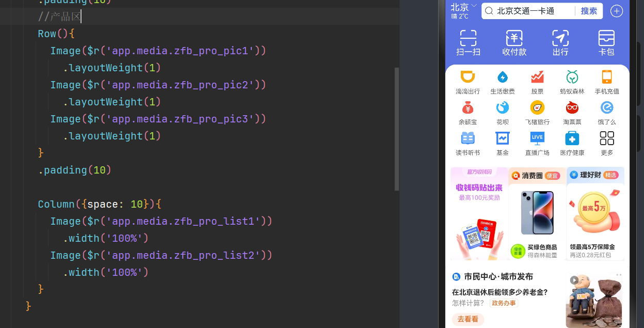The height and width of the screenshot is (328, 644).
Task: Open 飞猪旅行 icon
Action: [537, 107]
